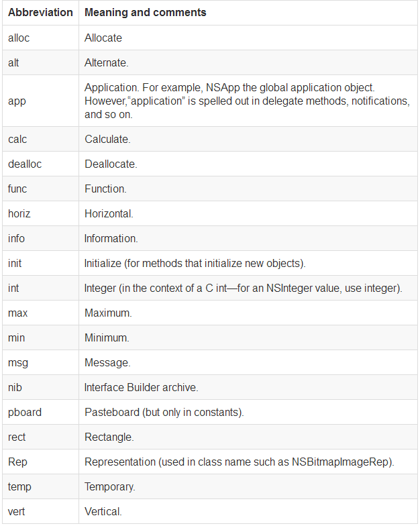Select the "app" abbreviation cell
The image size is (420, 528).
pos(17,101)
